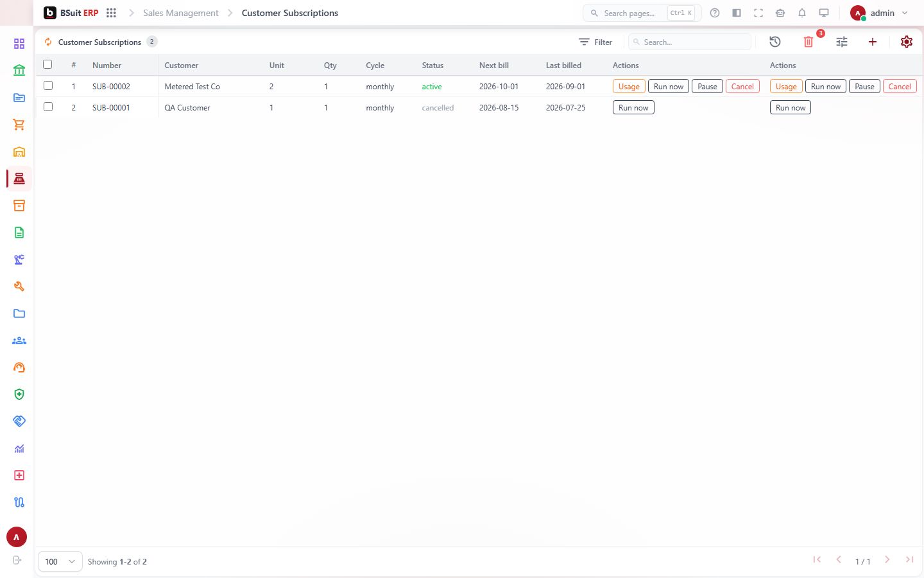Go to Sales Management breadcrumb

181,13
